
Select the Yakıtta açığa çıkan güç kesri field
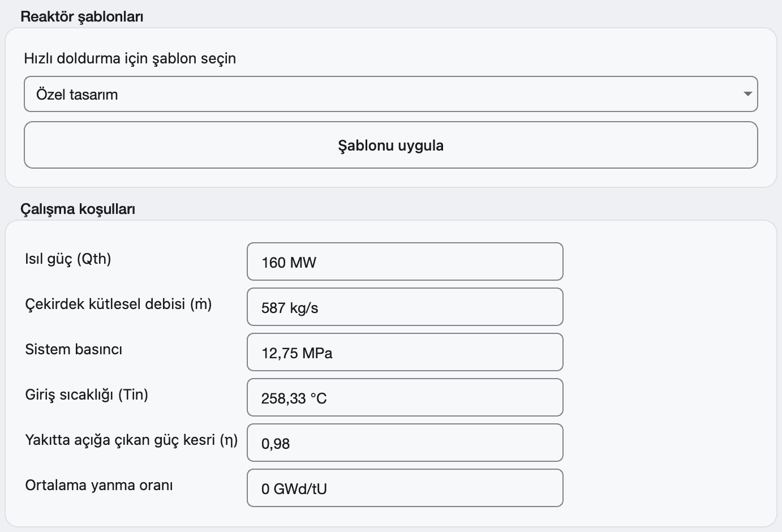[405, 443]
